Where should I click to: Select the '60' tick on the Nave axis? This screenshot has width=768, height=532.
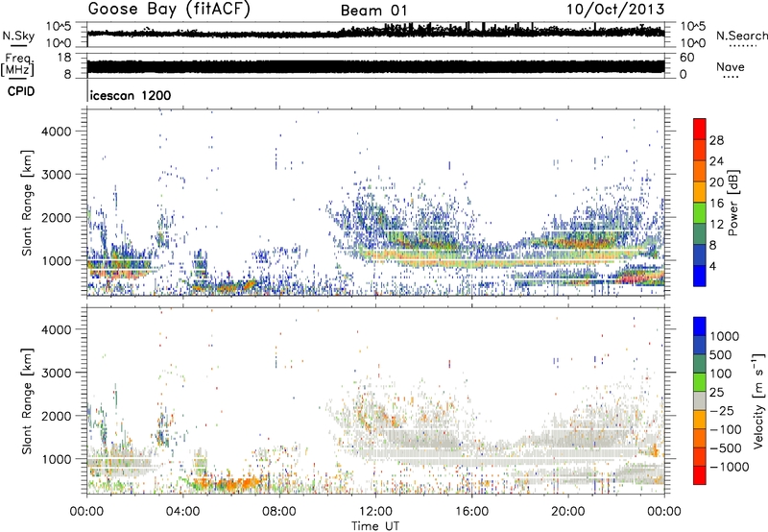click(686, 58)
